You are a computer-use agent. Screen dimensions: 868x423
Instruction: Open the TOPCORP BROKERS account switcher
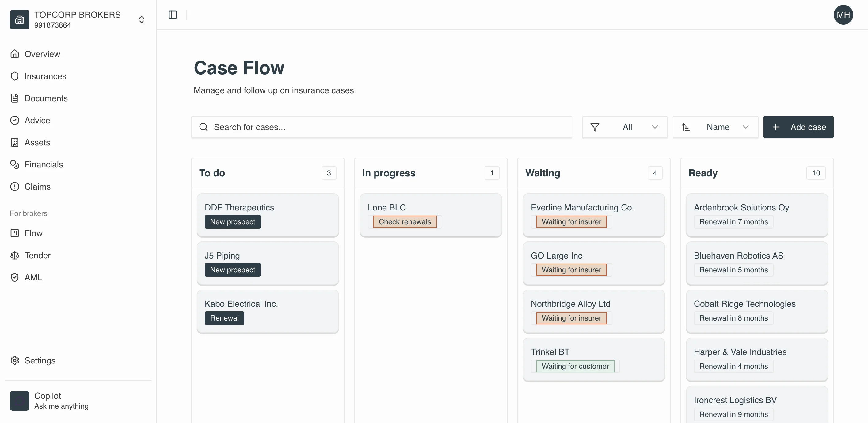[x=142, y=19]
